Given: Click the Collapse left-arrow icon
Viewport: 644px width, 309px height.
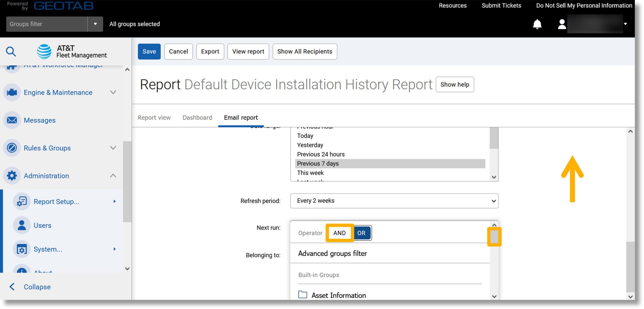Looking at the screenshot, I should coord(12,287).
